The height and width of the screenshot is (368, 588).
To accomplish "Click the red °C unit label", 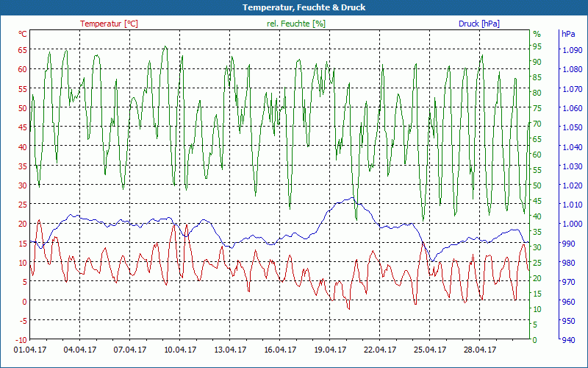I will coord(23,34).
